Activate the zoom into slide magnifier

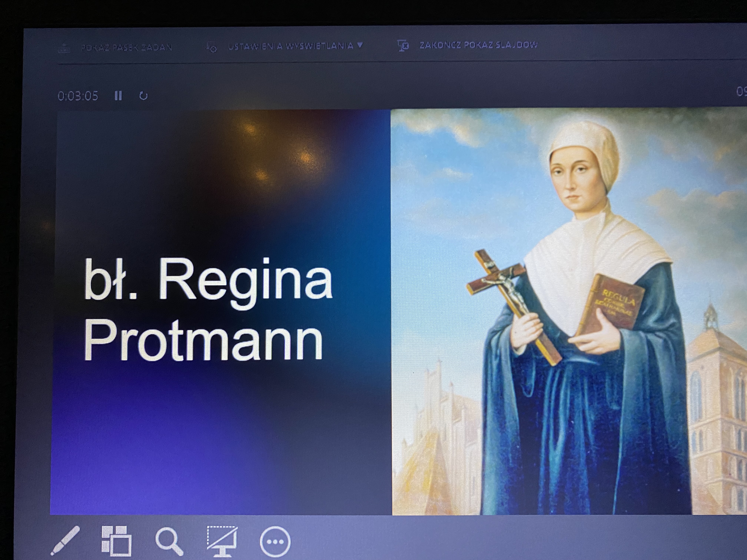(x=170, y=541)
